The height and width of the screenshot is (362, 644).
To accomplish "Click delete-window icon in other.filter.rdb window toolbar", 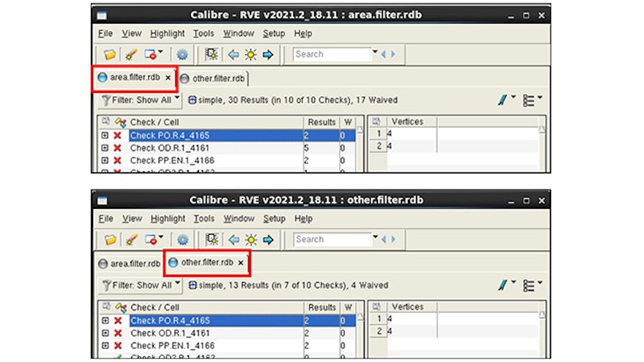I will click(151, 240).
